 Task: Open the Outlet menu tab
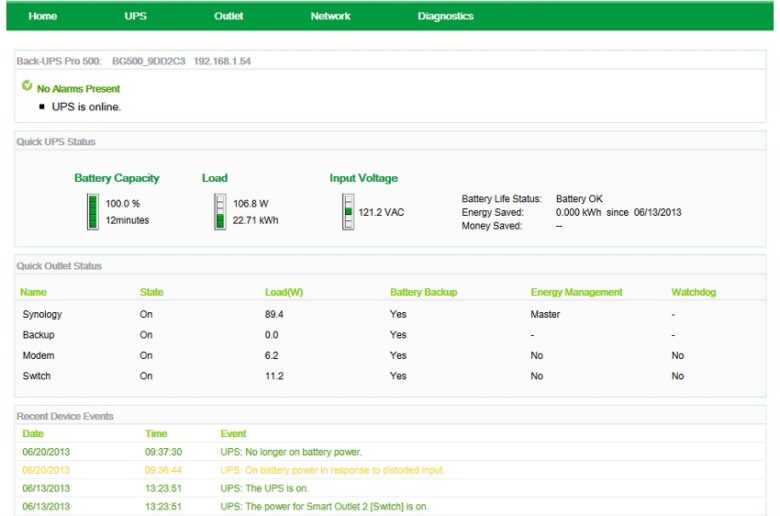tap(228, 16)
